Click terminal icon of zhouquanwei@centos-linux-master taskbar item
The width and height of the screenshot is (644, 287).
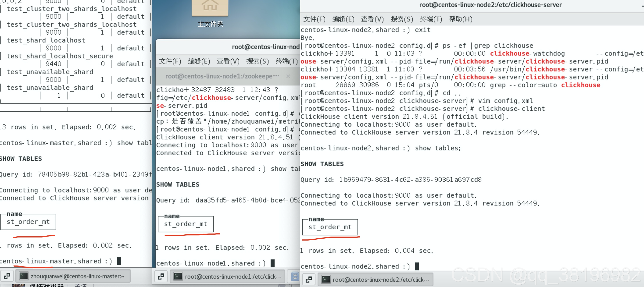click(24, 276)
